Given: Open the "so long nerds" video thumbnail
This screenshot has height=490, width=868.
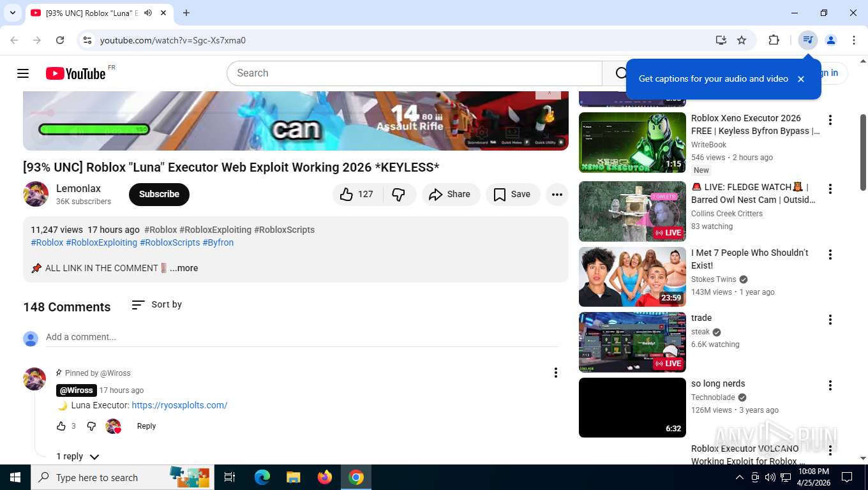Looking at the screenshot, I should [x=632, y=408].
